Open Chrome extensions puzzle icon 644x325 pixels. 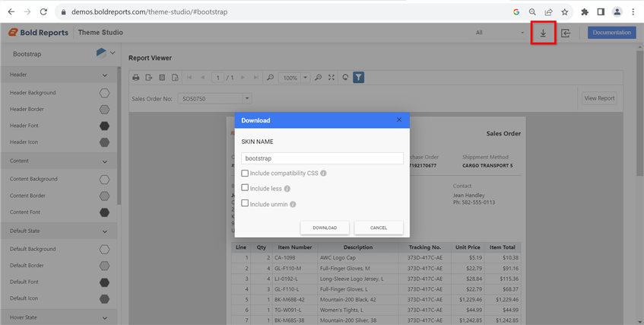pyautogui.click(x=585, y=12)
